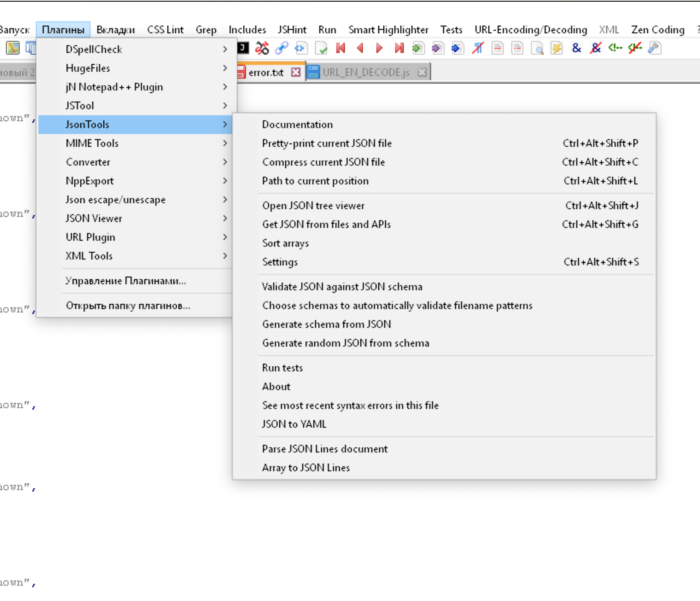
Task: Open the Grep menu
Action: [206, 30]
